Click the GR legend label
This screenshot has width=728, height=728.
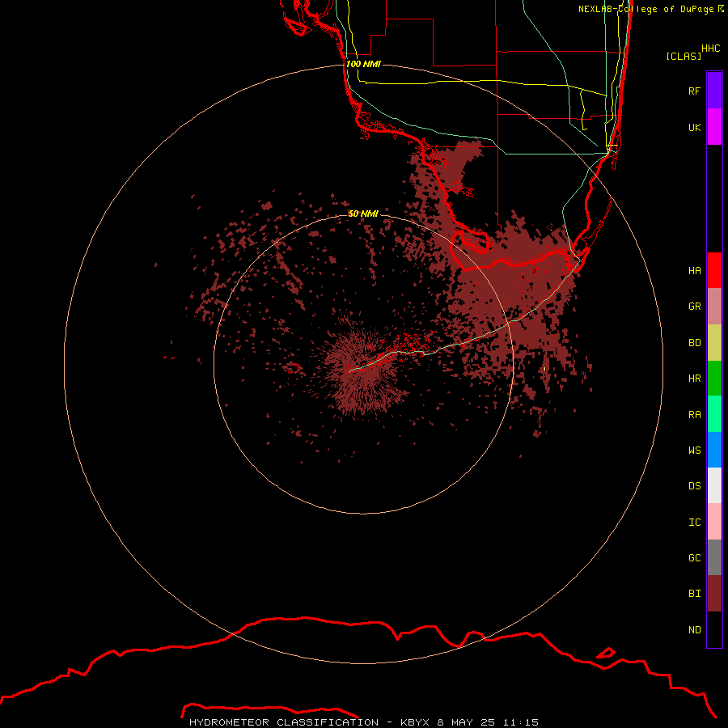(x=694, y=307)
